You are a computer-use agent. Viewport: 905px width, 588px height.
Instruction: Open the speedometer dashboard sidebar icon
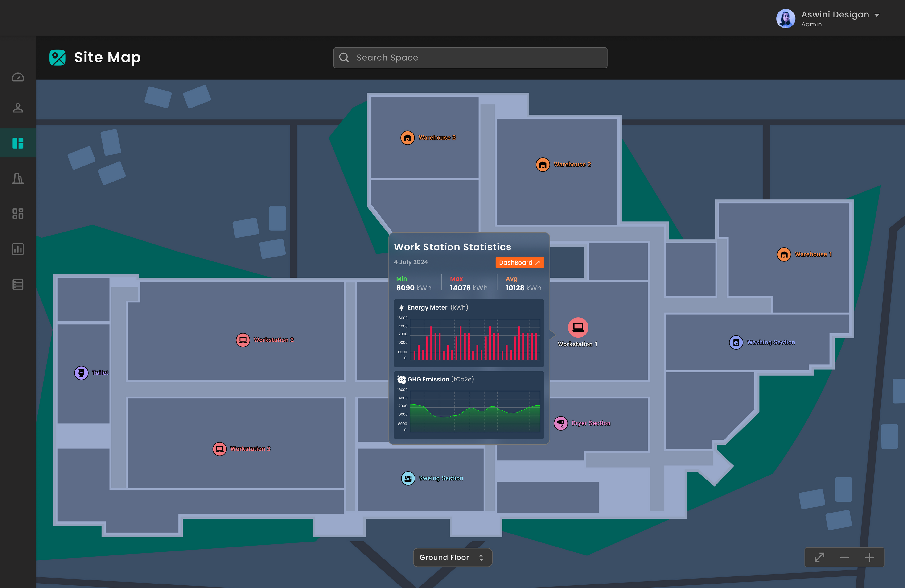click(x=18, y=78)
